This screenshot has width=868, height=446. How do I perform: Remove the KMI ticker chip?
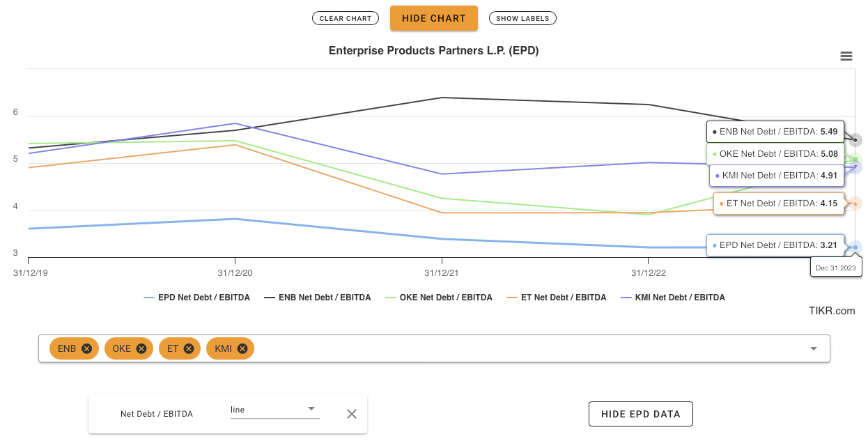242,348
